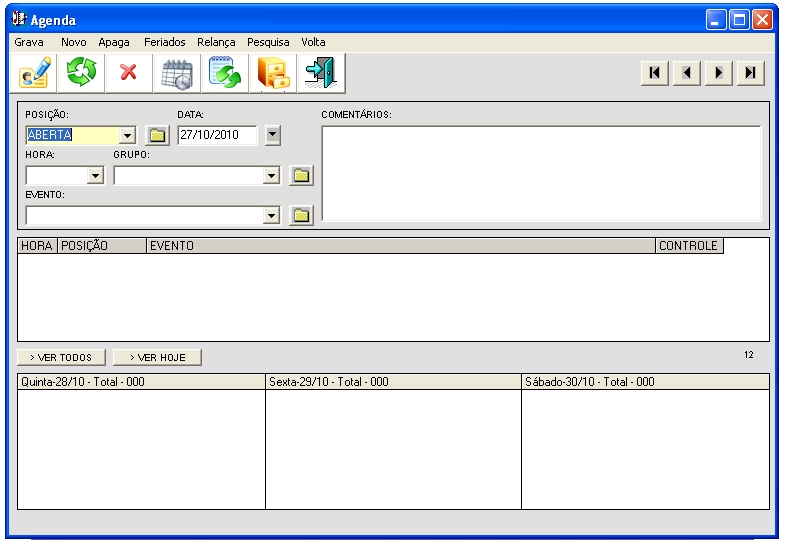The width and height of the screenshot is (785, 544).
Task: Expand the GRUPO dropdown arrow
Action: point(271,175)
